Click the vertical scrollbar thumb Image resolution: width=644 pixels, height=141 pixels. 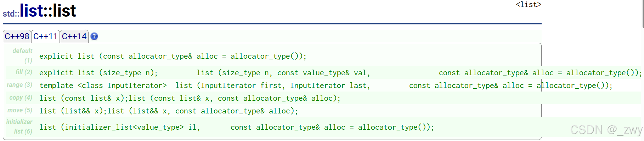(643, 14)
